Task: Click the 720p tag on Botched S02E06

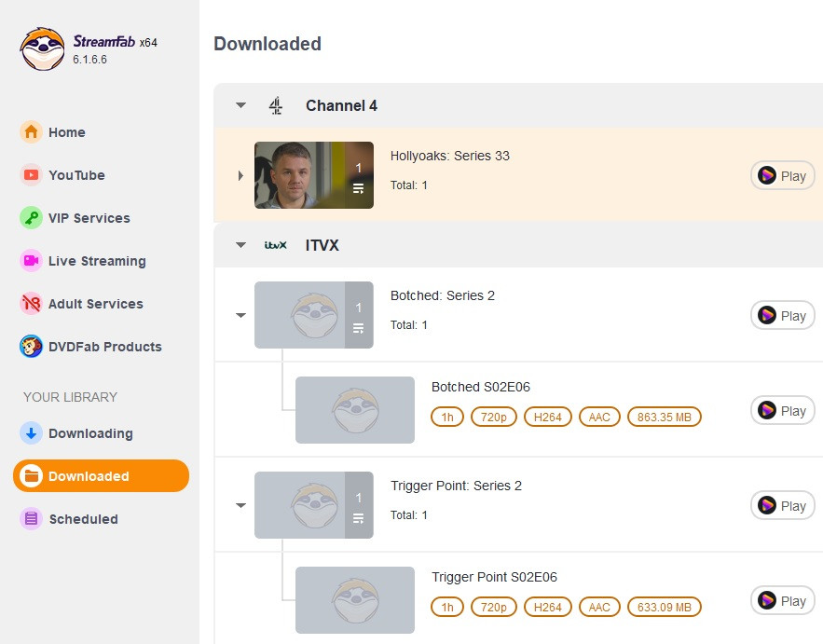Action: pos(494,417)
